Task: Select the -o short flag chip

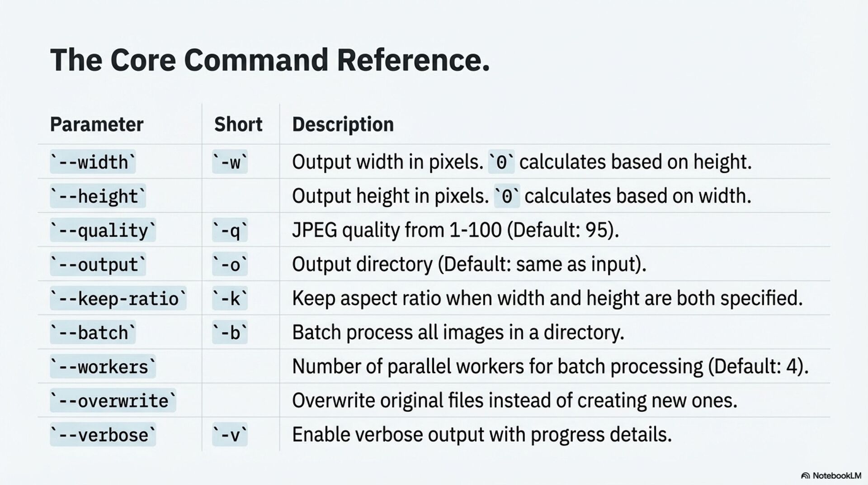Action: pos(230,265)
